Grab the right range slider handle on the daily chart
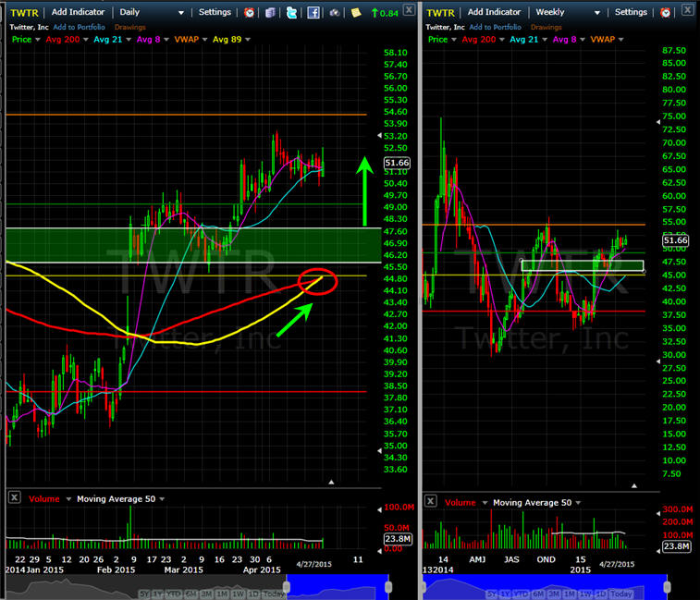The height and width of the screenshot is (600, 700). (x=388, y=587)
